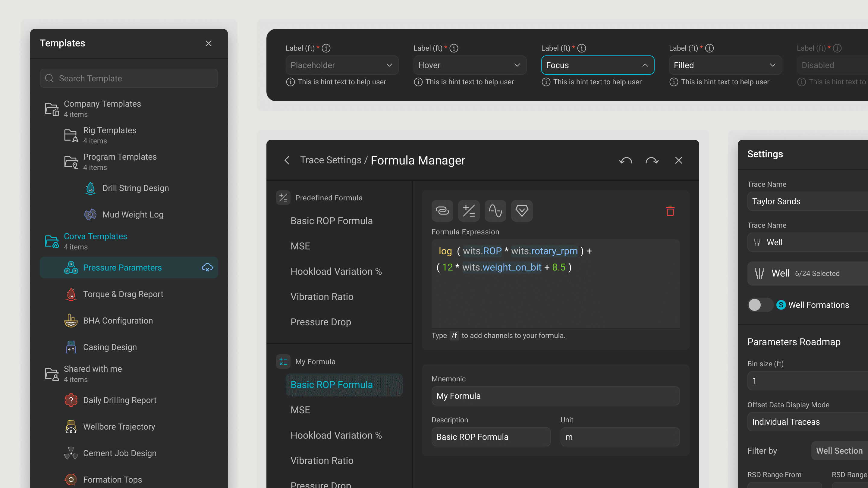Select Vibration Ratio under My Formula
The width and height of the screenshot is (868, 488).
click(x=322, y=461)
